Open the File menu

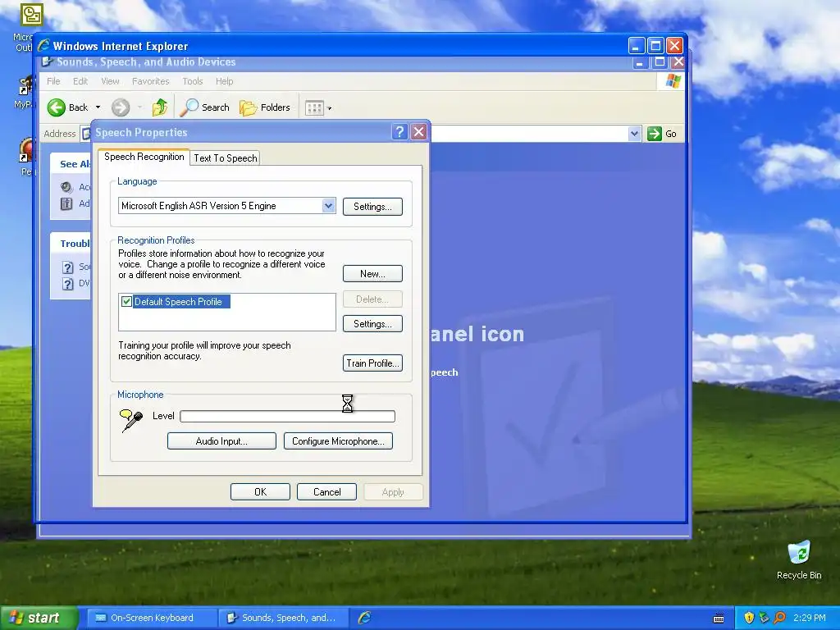(53, 81)
